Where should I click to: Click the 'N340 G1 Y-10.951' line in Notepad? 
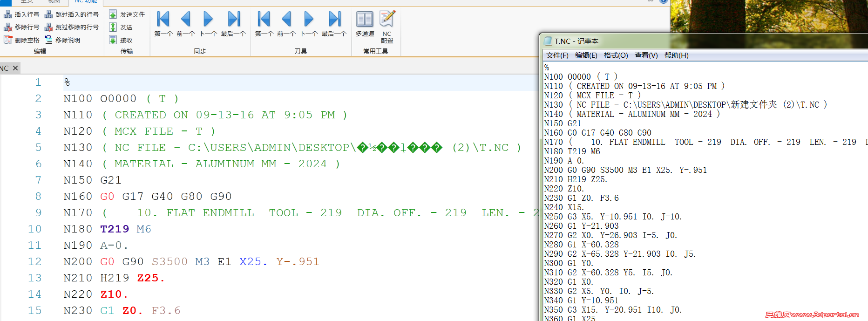[582, 301]
